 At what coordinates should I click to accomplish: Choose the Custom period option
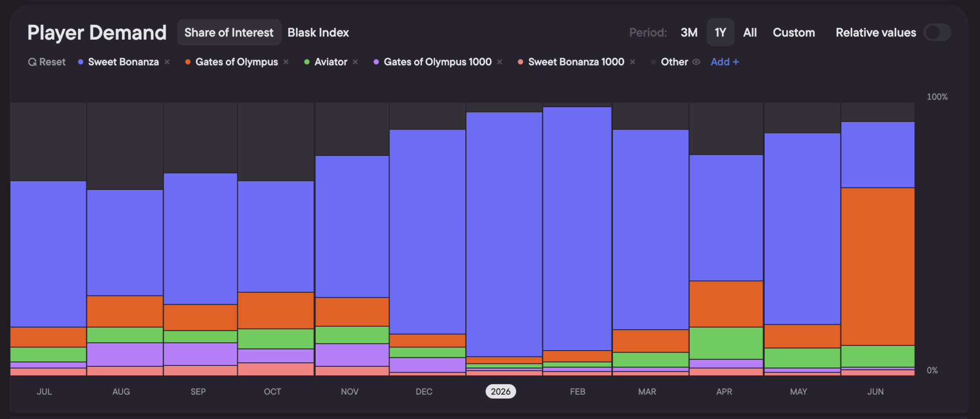[x=794, y=33]
